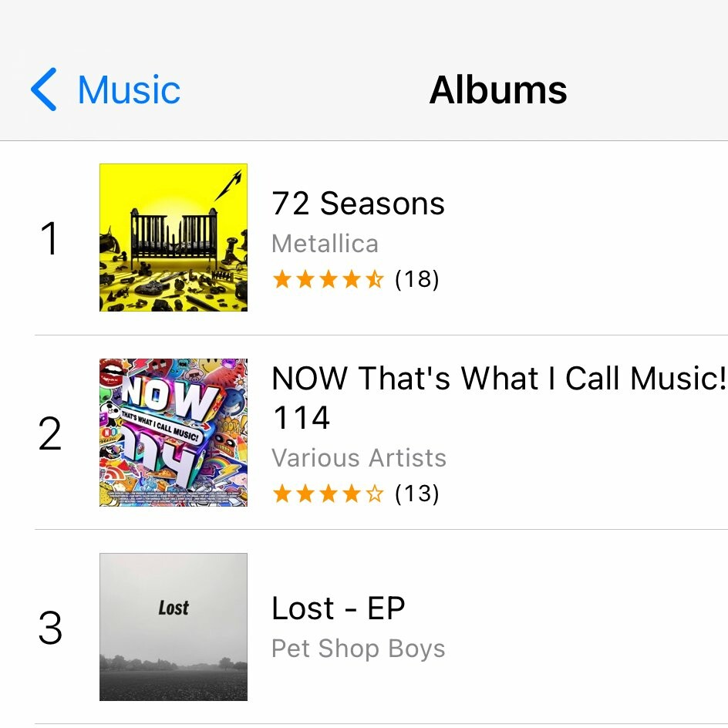Tap the rank number 3
Viewport: 728px width, 728px height.
50,628
